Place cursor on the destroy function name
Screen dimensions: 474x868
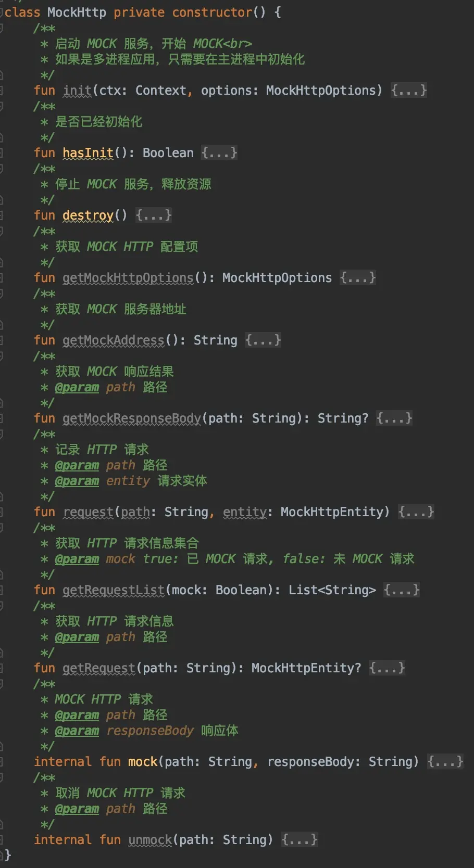click(x=88, y=215)
